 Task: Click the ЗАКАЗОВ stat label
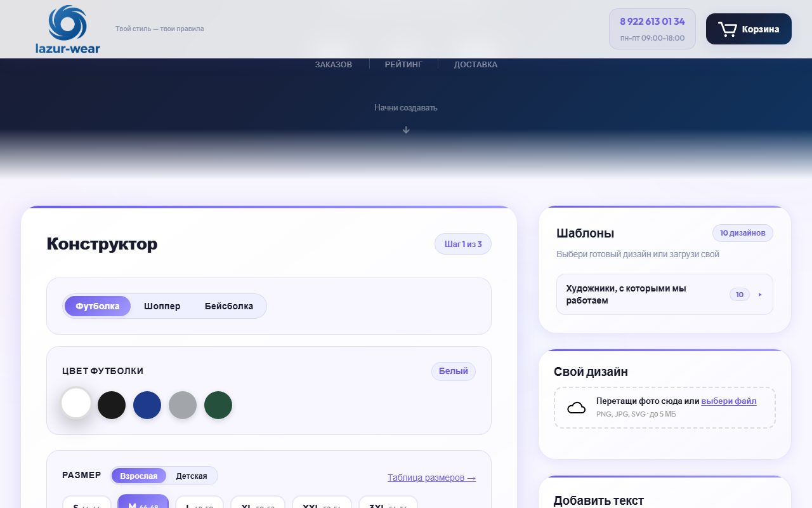pos(334,65)
